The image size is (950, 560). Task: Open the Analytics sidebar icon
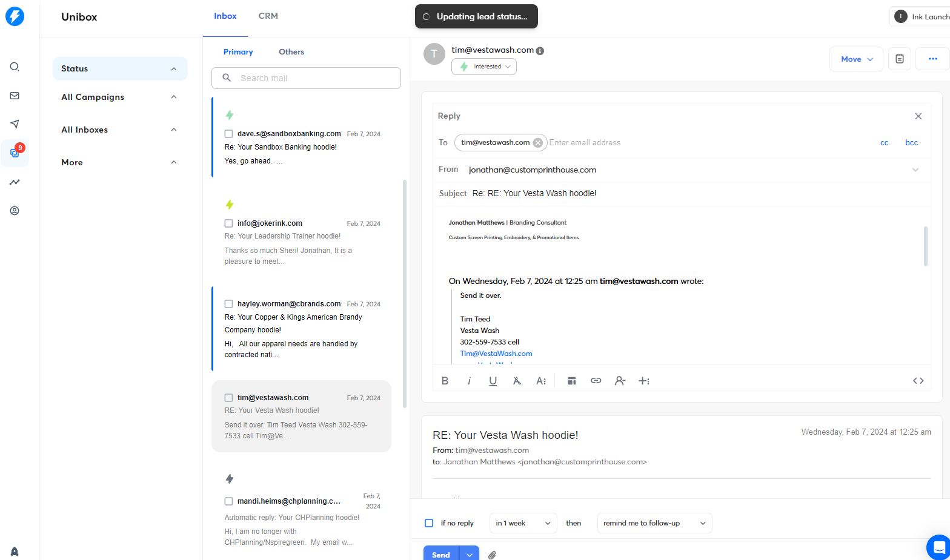[x=15, y=182]
